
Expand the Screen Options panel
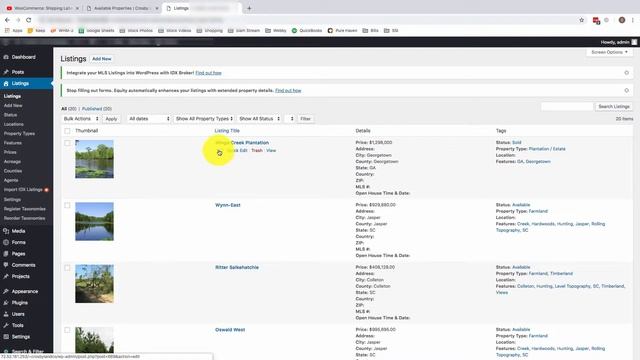click(x=609, y=52)
